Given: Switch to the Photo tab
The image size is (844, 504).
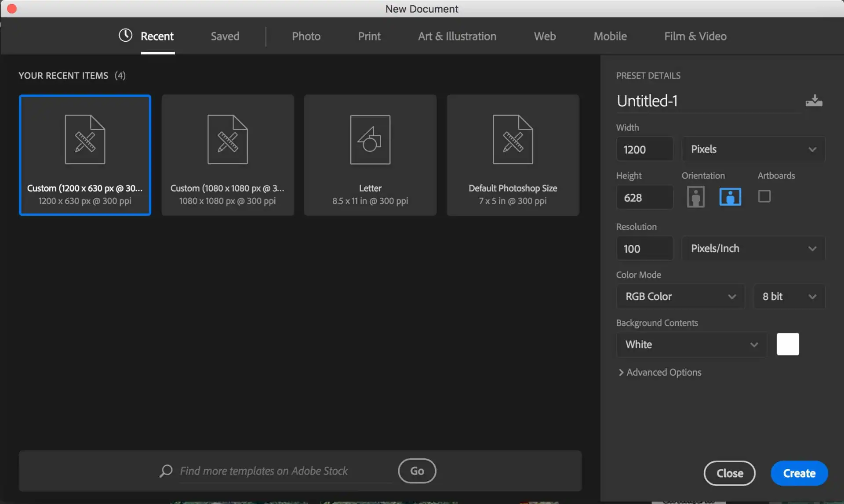Looking at the screenshot, I should click(x=306, y=36).
